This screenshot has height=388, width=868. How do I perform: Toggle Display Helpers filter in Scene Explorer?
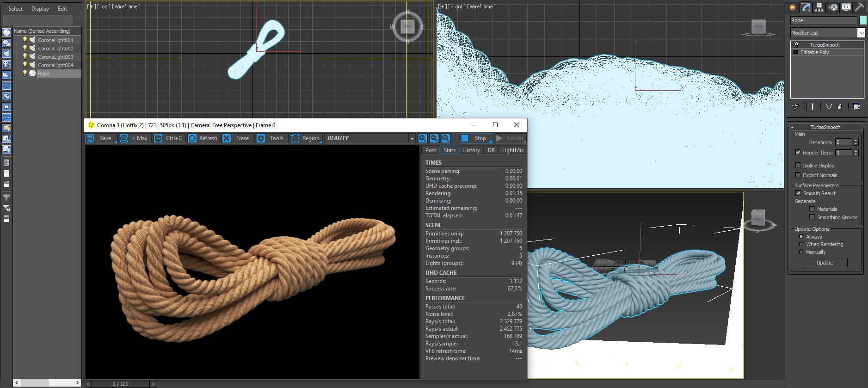tap(6, 75)
